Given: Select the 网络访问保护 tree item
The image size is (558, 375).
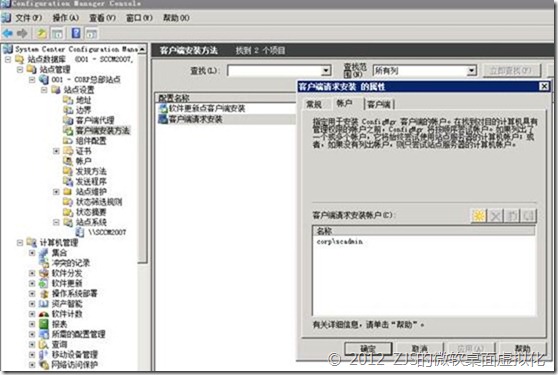Looking at the screenshot, I should click(x=74, y=365).
